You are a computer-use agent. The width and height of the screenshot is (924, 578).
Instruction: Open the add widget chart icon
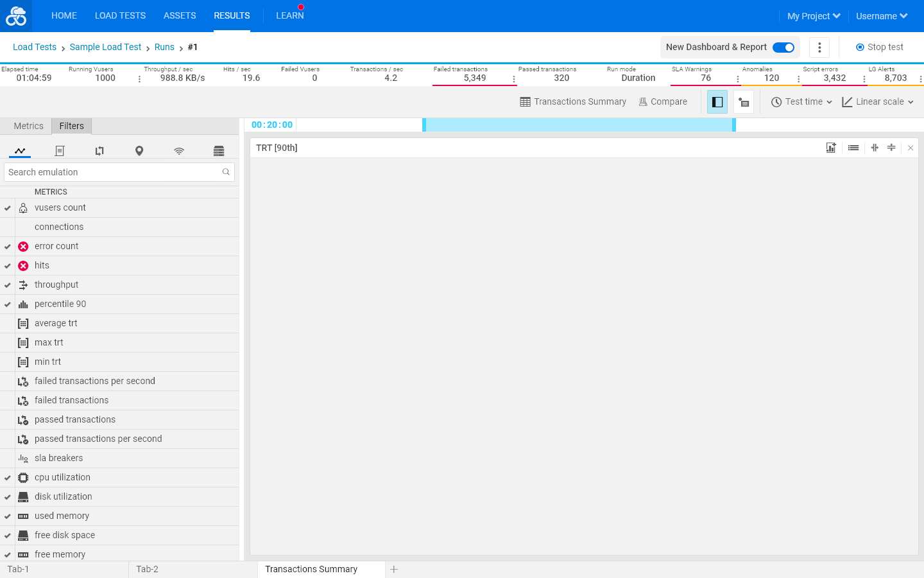point(831,148)
